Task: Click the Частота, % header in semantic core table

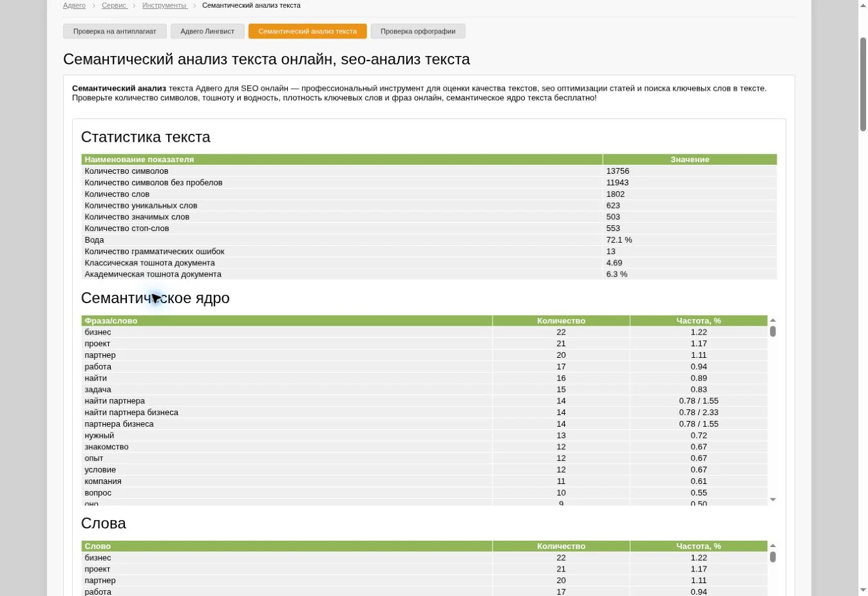Action: point(699,321)
